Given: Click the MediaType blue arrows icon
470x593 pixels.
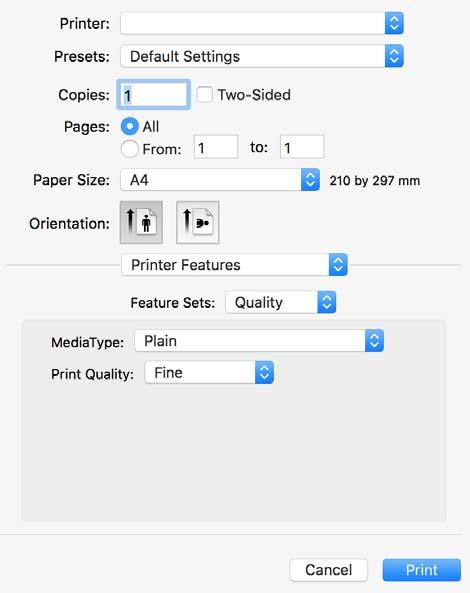Looking at the screenshot, I should (374, 341).
